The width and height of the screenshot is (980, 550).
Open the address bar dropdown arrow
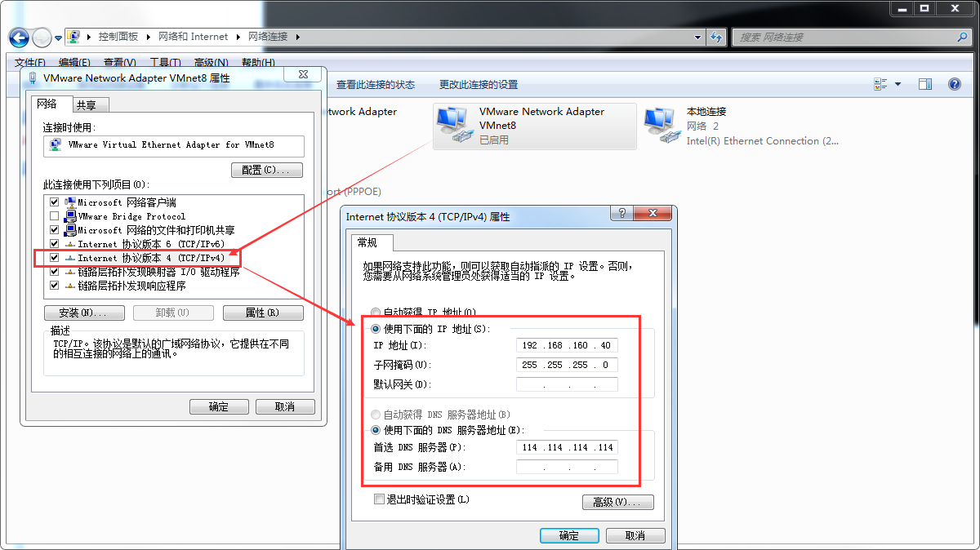click(697, 38)
